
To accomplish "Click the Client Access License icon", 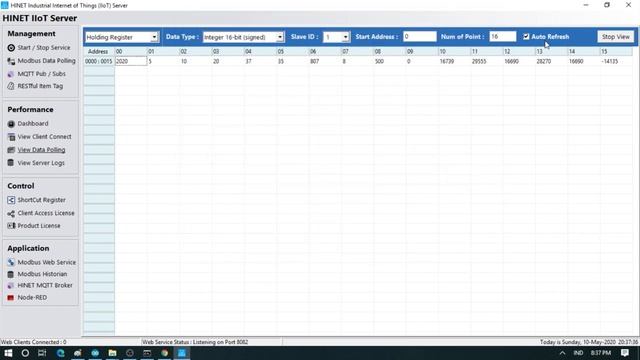I will (x=11, y=213).
